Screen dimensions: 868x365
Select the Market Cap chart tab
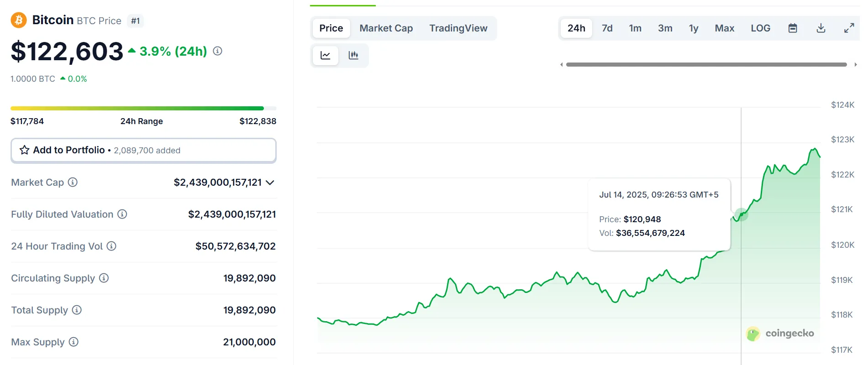[386, 28]
